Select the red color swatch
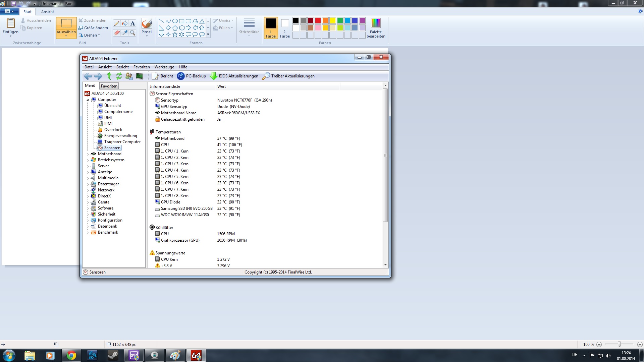 (x=318, y=20)
